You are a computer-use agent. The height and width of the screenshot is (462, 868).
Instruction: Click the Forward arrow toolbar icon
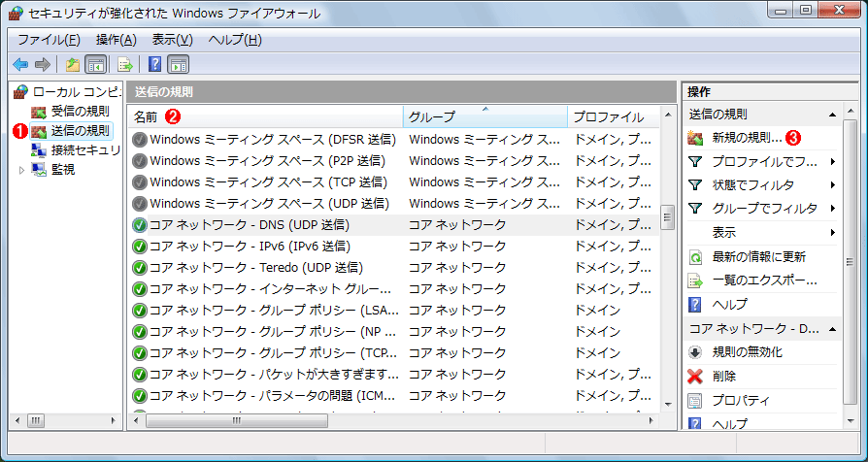[x=43, y=65]
